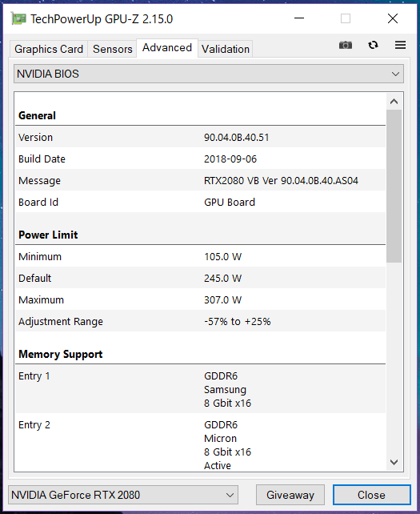Image resolution: width=420 pixels, height=514 pixels.
Task: Click the Samsung memory vendor text
Action: point(225,390)
